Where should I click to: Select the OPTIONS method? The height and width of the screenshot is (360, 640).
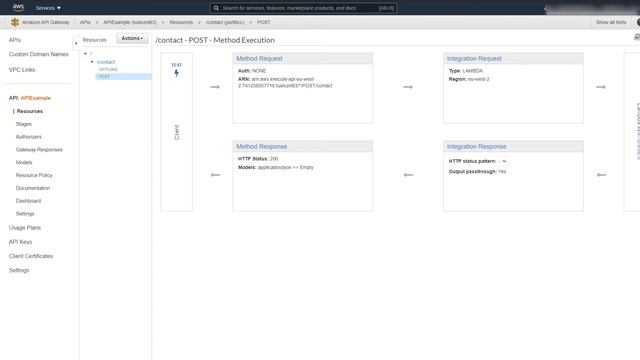[108, 69]
